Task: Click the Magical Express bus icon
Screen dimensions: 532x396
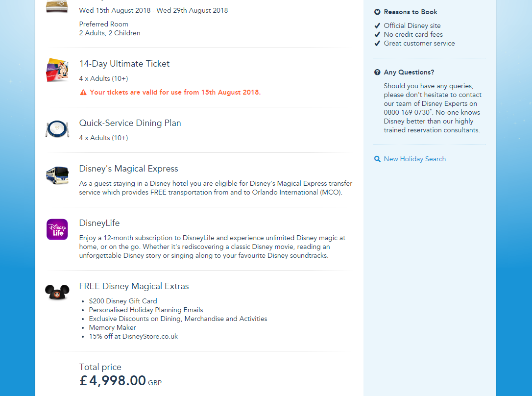Action: 57,175
